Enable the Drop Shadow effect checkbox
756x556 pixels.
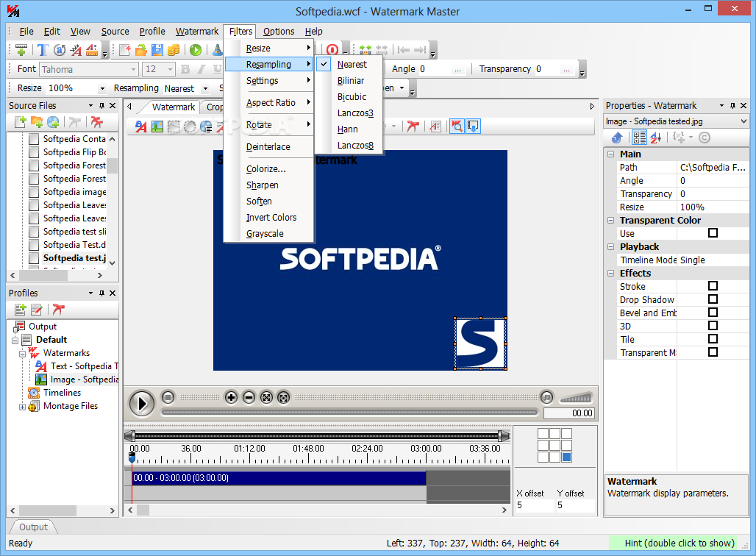point(713,299)
